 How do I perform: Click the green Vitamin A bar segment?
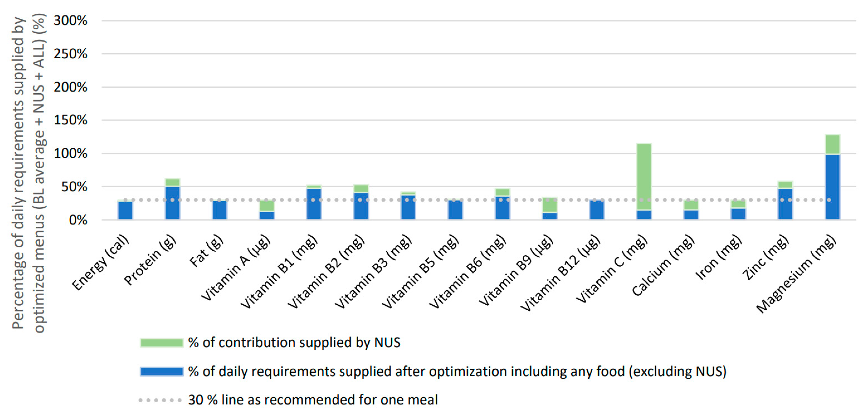(266, 205)
